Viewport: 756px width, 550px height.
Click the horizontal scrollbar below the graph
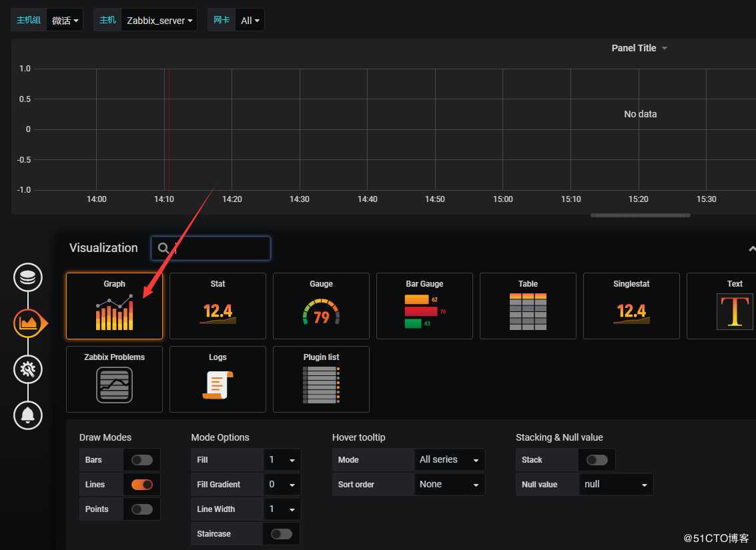[x=641, y=215]
